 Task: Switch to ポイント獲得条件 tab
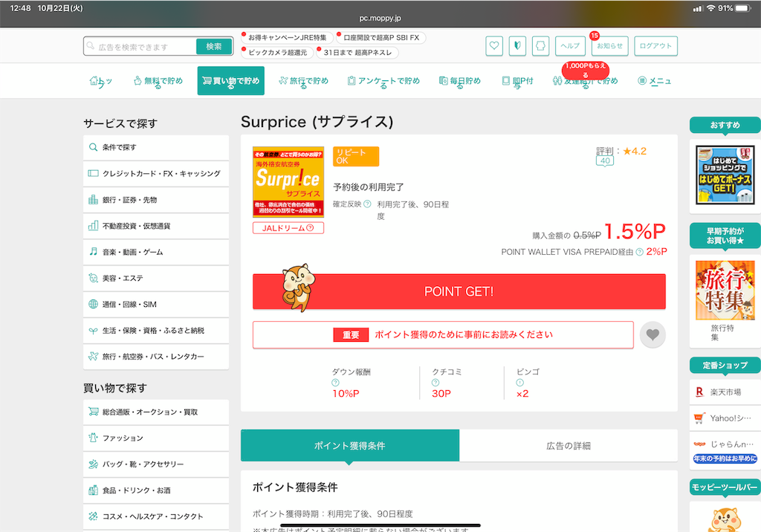350,446
